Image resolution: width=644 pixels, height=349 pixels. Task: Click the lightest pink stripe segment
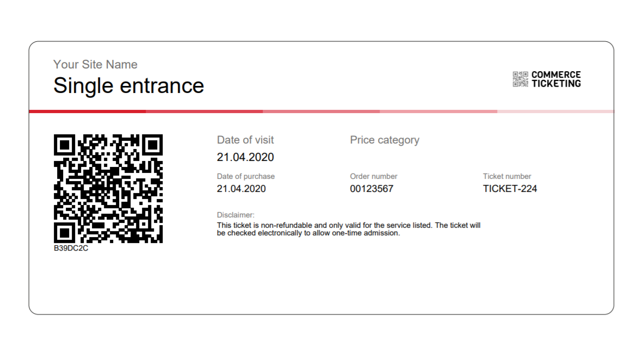[x=555, y=111]
